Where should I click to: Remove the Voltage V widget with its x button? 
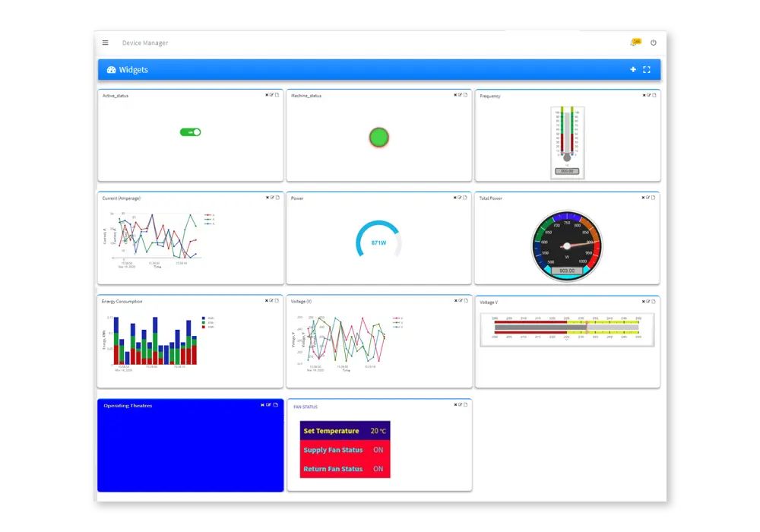[x=642, y=301]
